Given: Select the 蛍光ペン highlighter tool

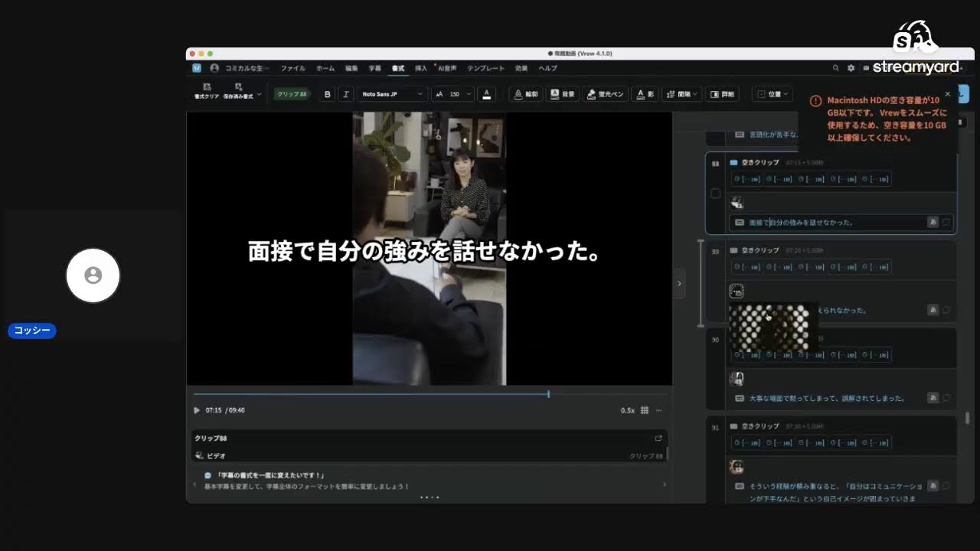Looking at the screenshot, I should point(605,94).
